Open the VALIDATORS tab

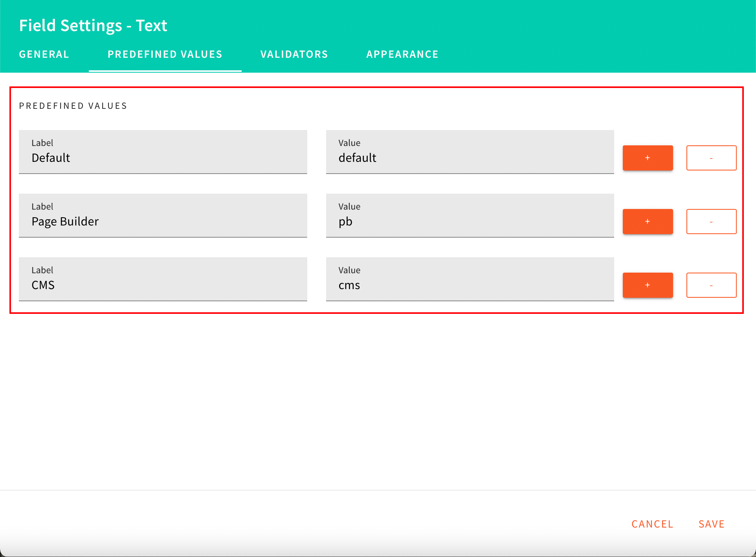pos(294,54)
